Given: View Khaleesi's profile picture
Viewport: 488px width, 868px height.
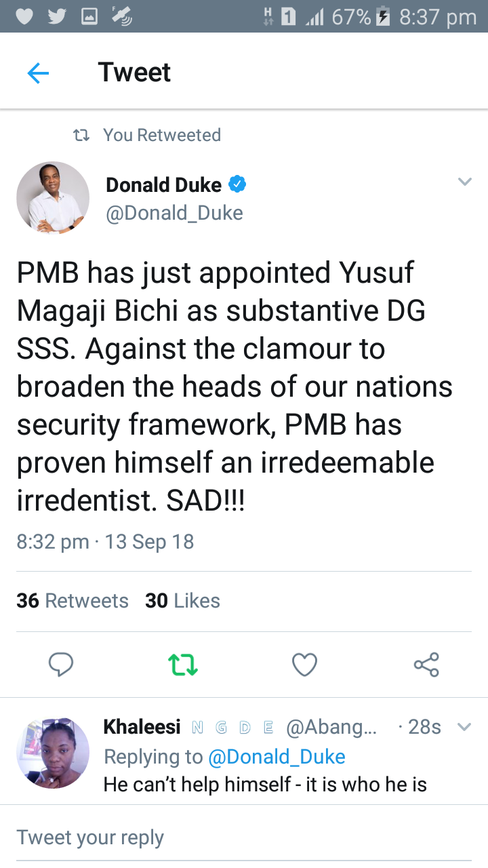Looking at the screenshot, I should pyautogui.click(x=53, y=753).
